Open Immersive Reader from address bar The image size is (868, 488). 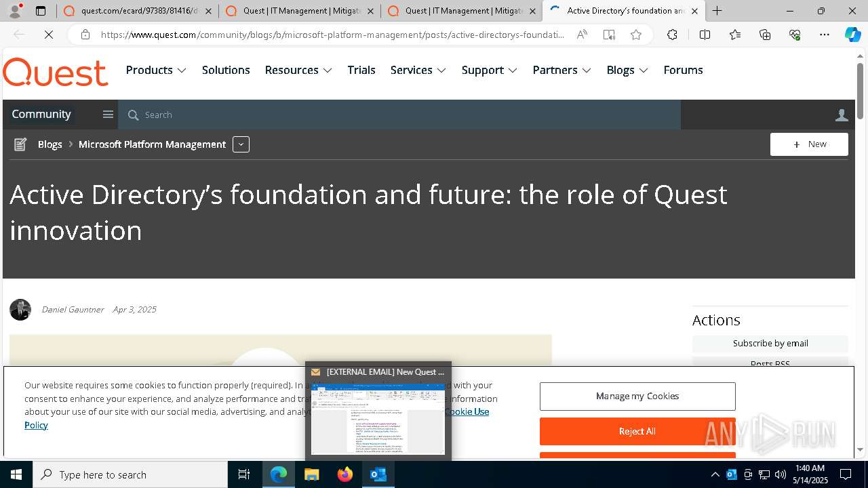(x=609, y=35)
